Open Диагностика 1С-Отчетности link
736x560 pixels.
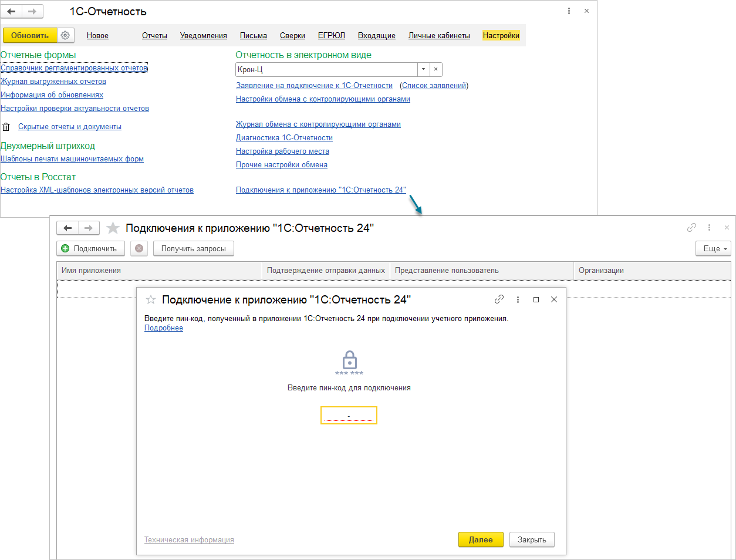tap(284, 138)
